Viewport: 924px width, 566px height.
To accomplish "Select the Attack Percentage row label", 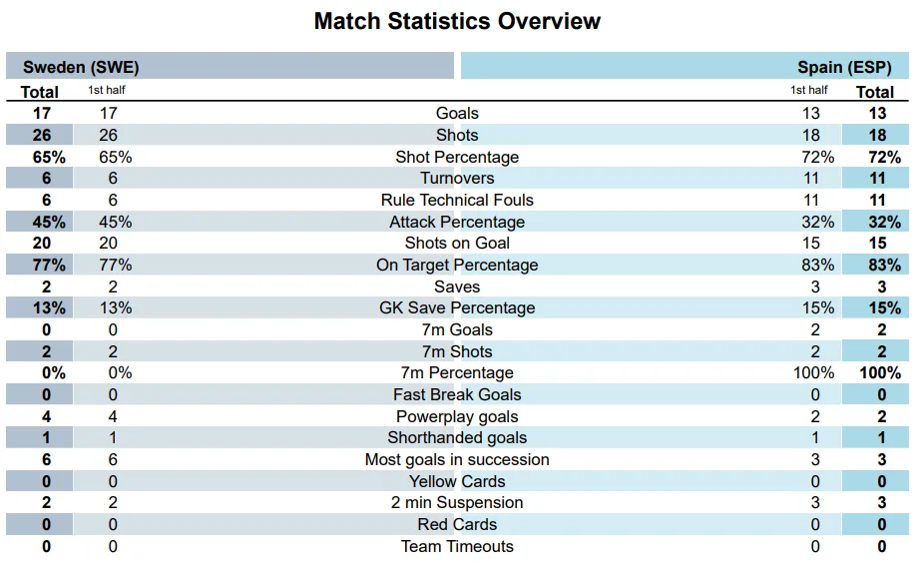I will (457, 222).
